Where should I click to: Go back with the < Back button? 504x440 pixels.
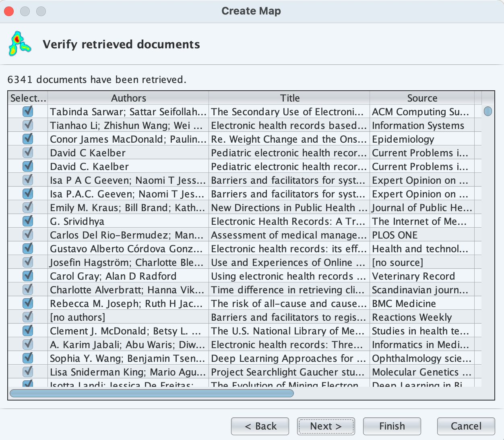(260, 426)
